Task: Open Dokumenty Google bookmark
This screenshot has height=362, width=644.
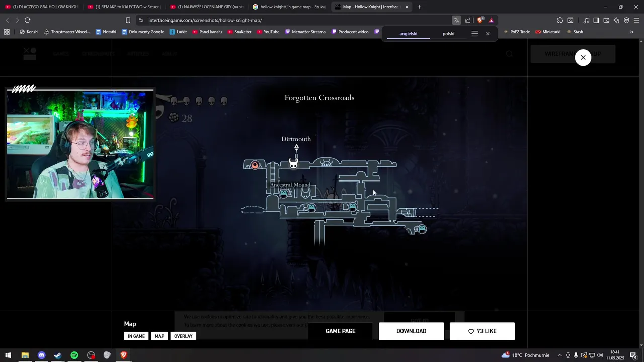Action: point(143,32)
